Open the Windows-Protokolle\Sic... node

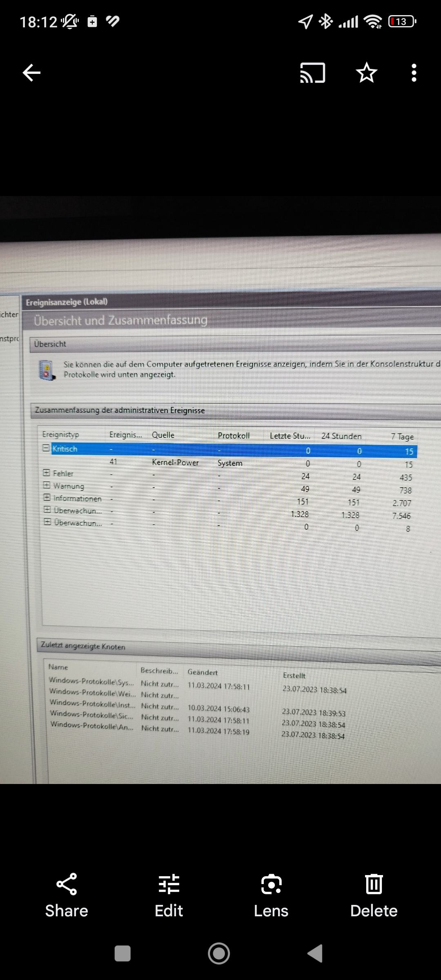[92, 715]
